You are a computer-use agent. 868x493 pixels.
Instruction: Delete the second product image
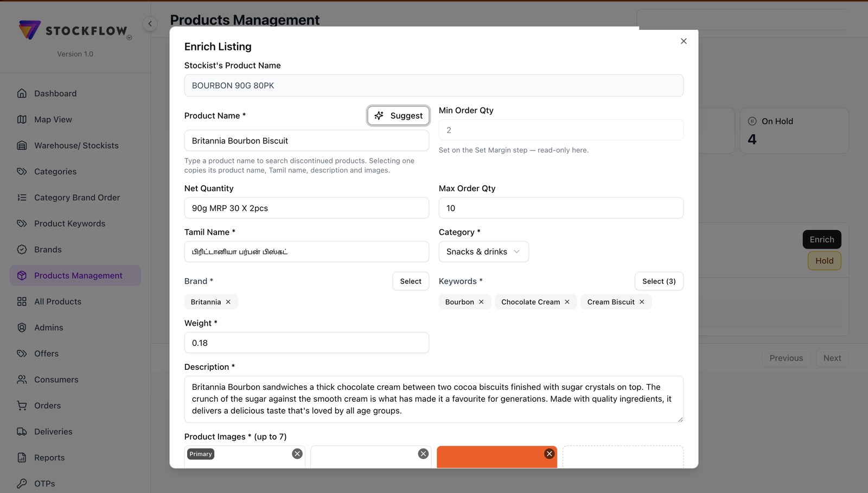coord(424,454)
